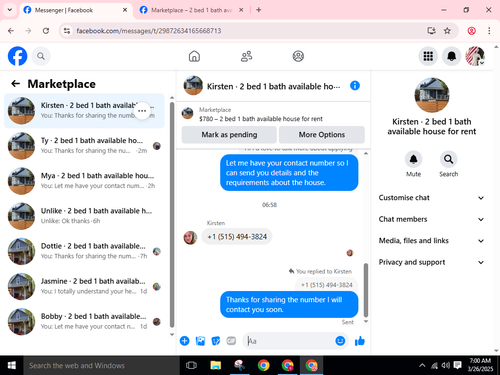The width and height of the screenshot is (500, 375).
Task: Expand Media, files and links section
Action: [x=431, y=241]
